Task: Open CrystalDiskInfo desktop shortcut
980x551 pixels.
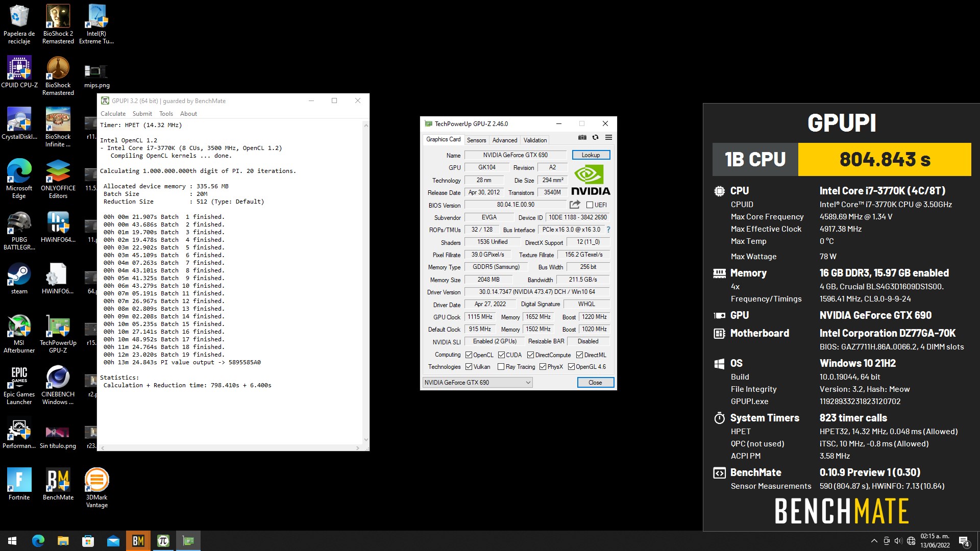Action: pos(19,123)
